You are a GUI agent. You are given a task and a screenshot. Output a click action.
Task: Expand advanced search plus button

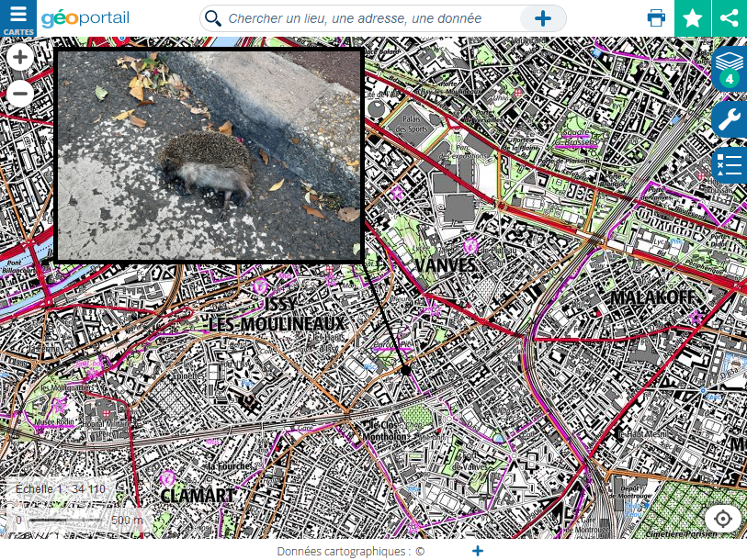tap(543, 18)
